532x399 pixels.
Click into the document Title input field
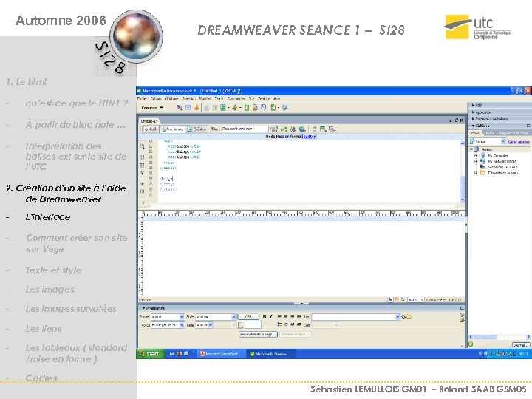pos(245,129)
